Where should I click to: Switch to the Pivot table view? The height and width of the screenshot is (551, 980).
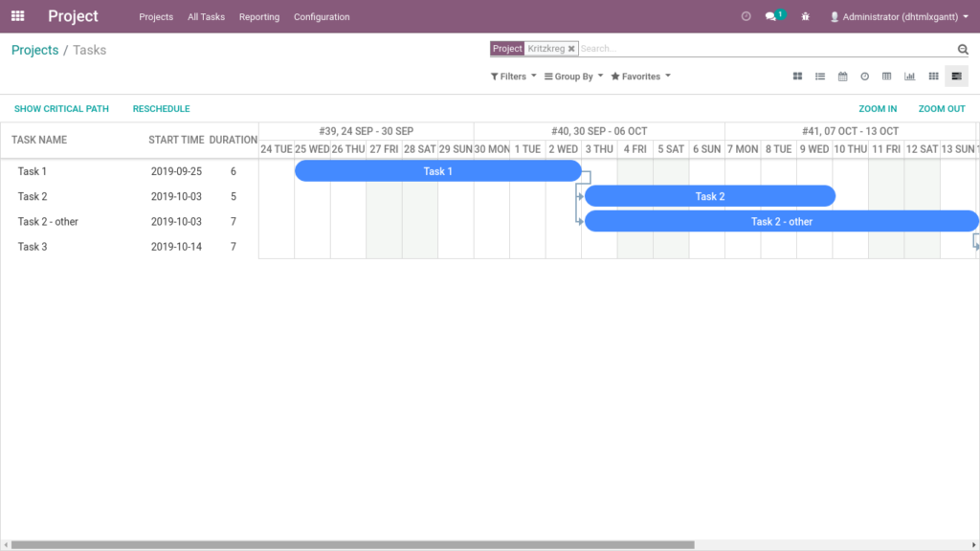[x=887, y=76]
